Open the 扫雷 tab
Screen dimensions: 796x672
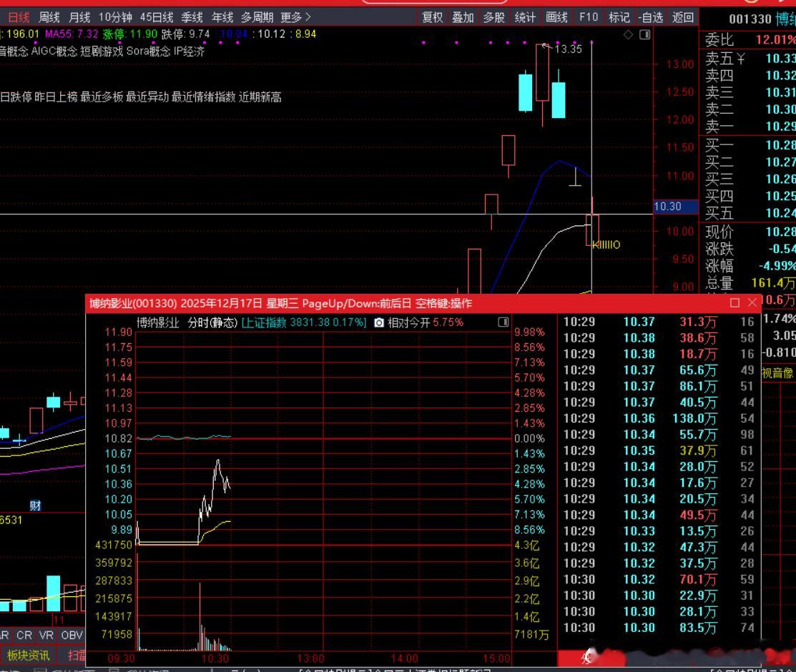(x=77, y=656)
